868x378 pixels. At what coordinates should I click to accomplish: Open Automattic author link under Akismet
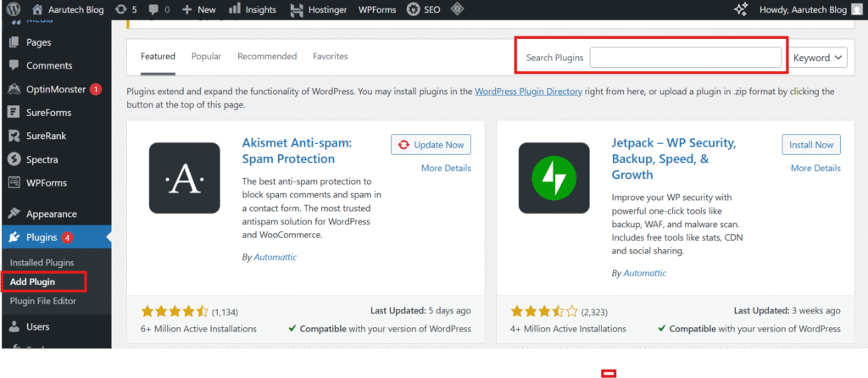[275, 257]
